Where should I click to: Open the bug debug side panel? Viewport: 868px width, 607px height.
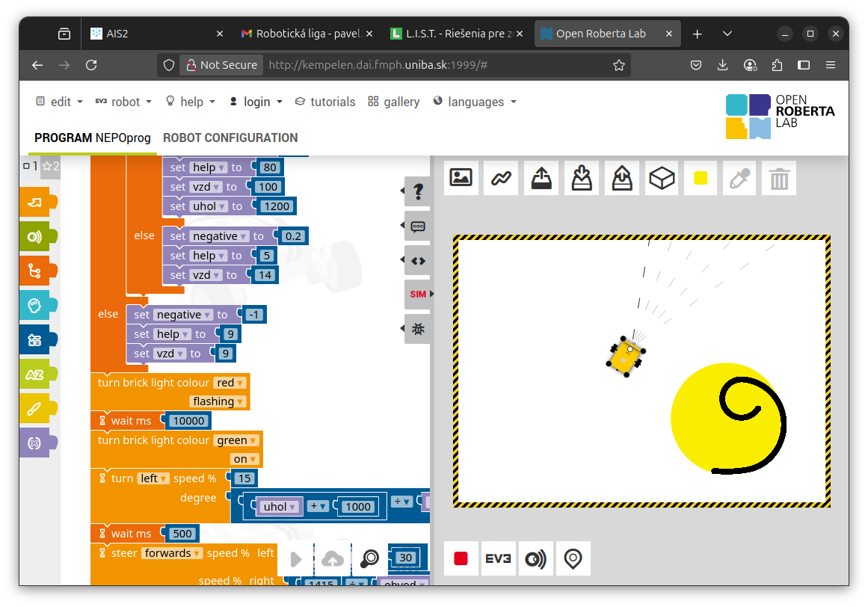pos(418,329)
